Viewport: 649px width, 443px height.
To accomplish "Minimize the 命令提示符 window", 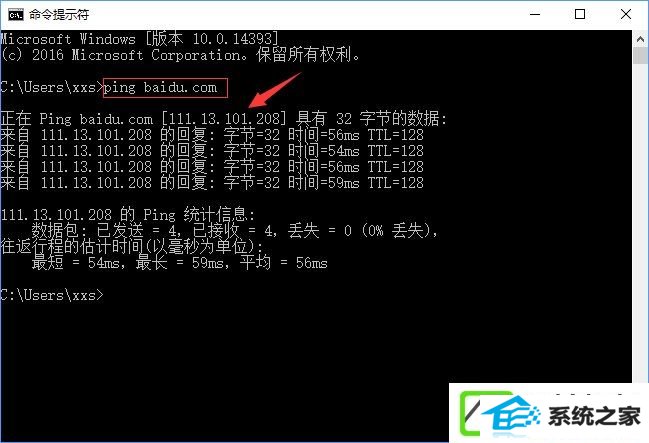I will [535, 14].
